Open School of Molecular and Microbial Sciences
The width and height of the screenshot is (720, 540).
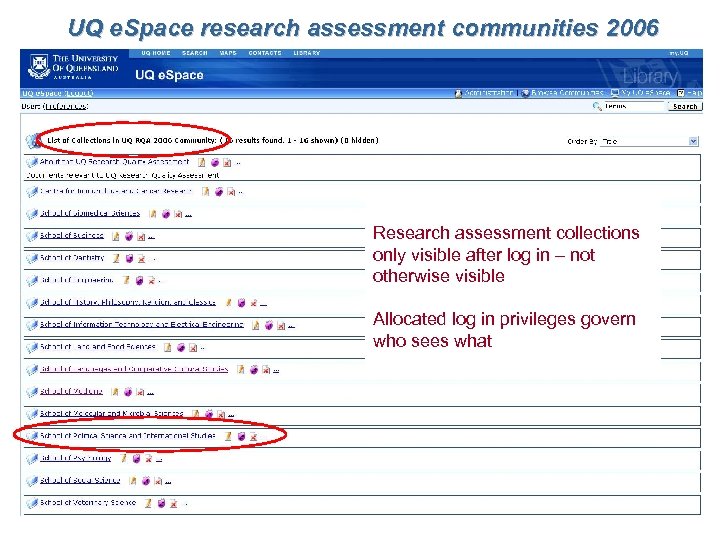point(112,414)
